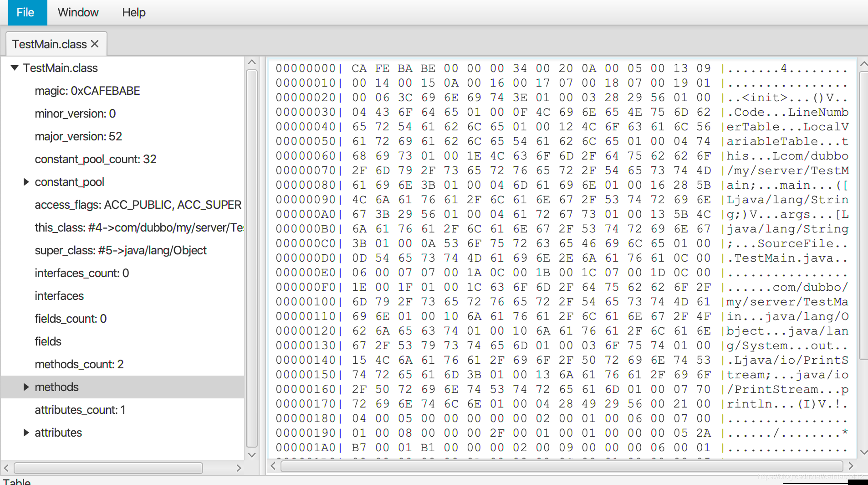Click the ASCII text 'bject...java/lan'

[787, 331]
